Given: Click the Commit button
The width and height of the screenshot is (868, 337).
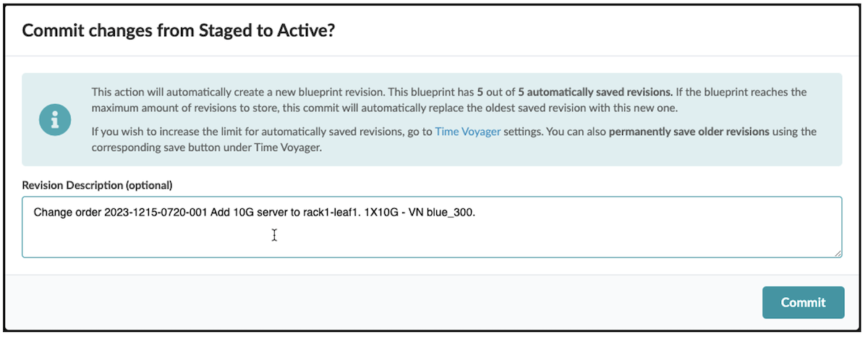Looking at the screenshot, I should [803, 302].
